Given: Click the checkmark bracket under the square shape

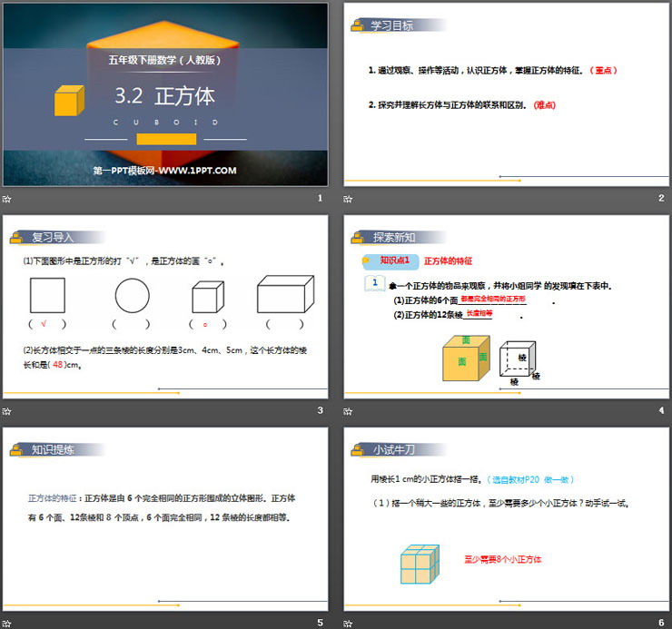Looking at the screenshot, I should (48, 324).
